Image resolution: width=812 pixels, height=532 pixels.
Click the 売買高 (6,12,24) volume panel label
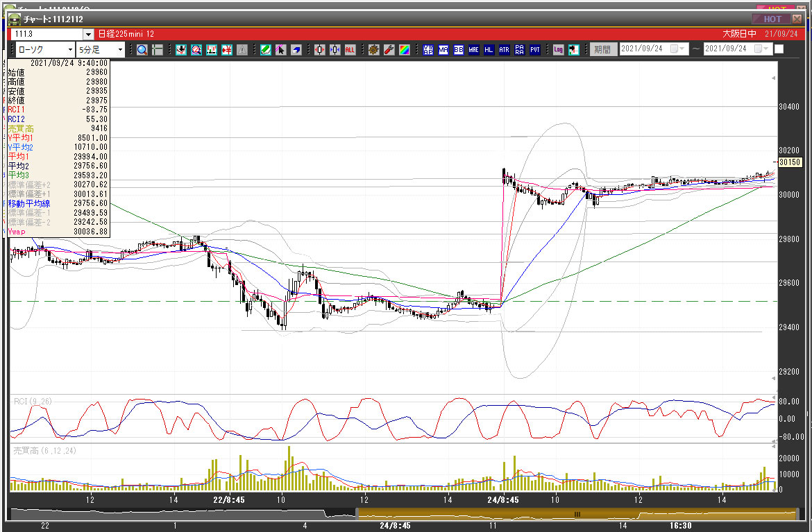[x=44, y=451]
